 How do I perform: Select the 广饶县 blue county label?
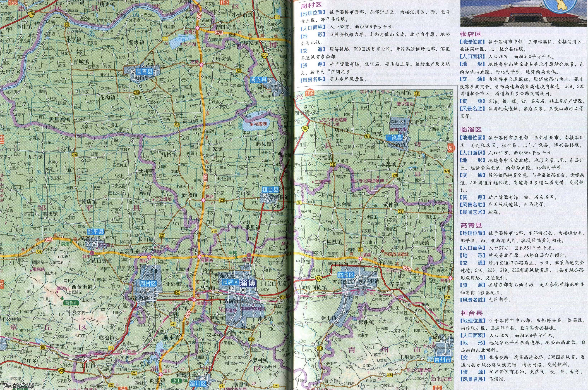pyautogui.click(x=394, y=138)
